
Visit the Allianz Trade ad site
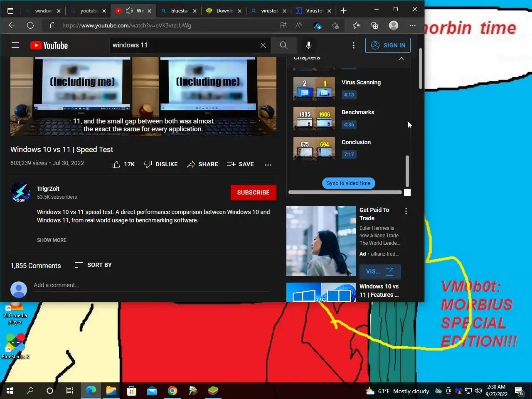pyautogui.click(x=380, y=271)
